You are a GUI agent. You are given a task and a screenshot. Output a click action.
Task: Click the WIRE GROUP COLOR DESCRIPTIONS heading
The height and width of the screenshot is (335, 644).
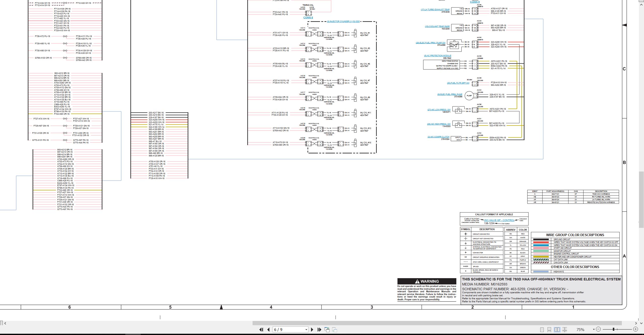point(575,235)
